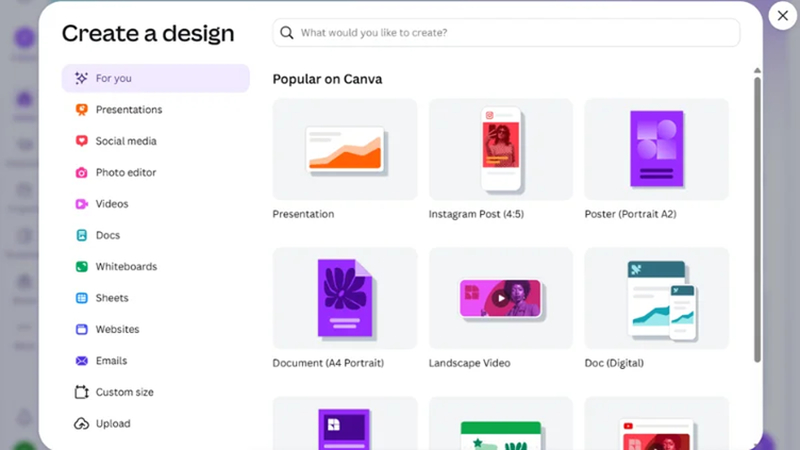This screenshot has width=800, height=450.
Task: Click the Photo editor camera icon
Action: [x=81, y=172]
